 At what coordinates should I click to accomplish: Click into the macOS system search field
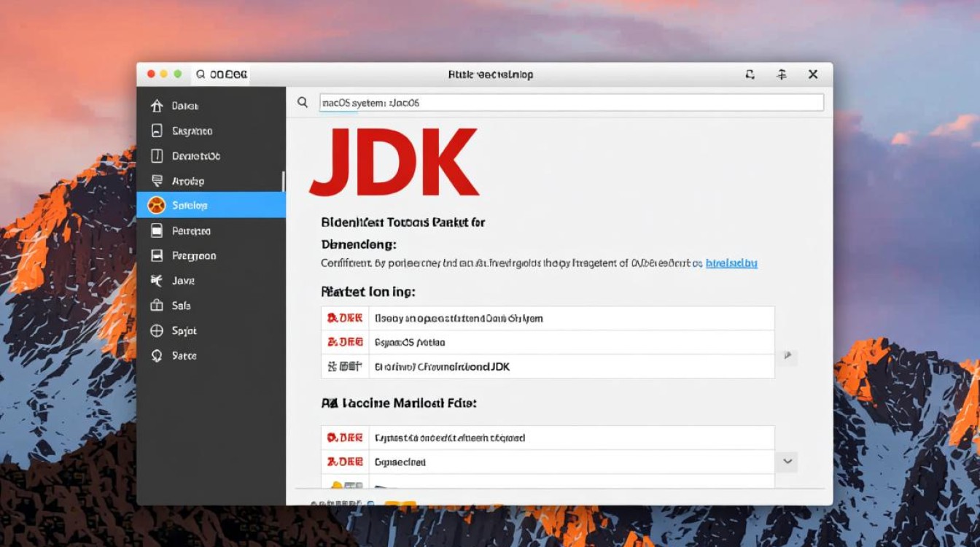pyautogui.click(x=571, y=103)
